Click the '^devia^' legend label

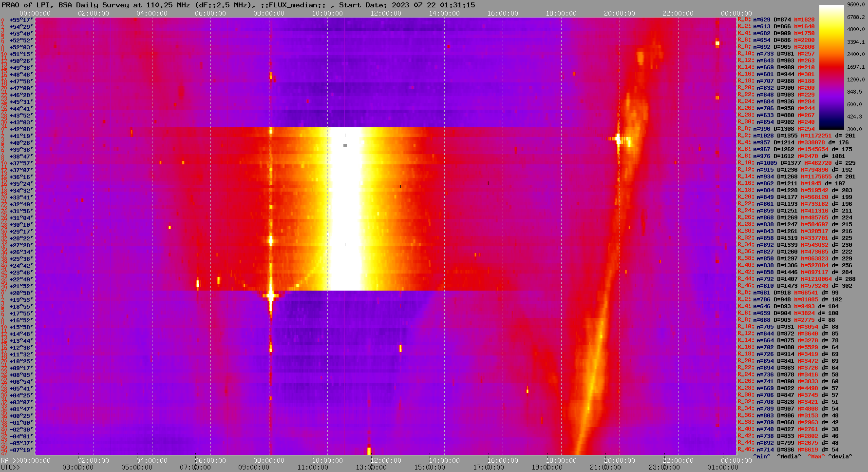840,457
